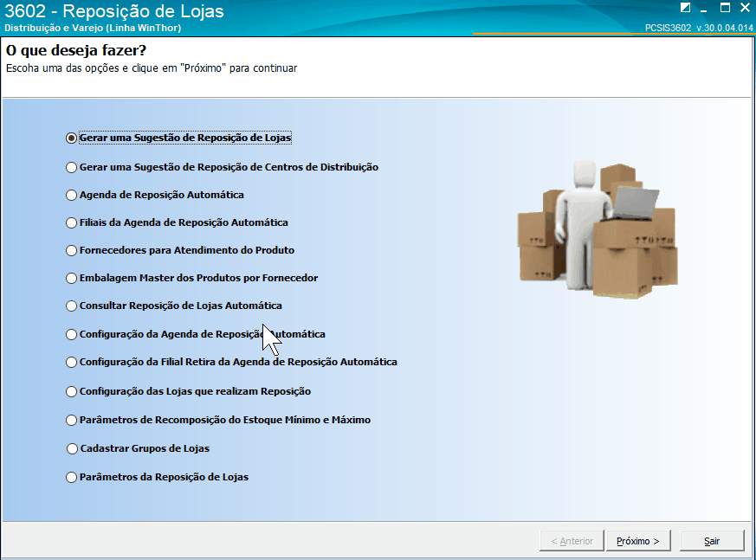Select Embalagem Master dos Produtos por Fornecedor

(192, 278)
